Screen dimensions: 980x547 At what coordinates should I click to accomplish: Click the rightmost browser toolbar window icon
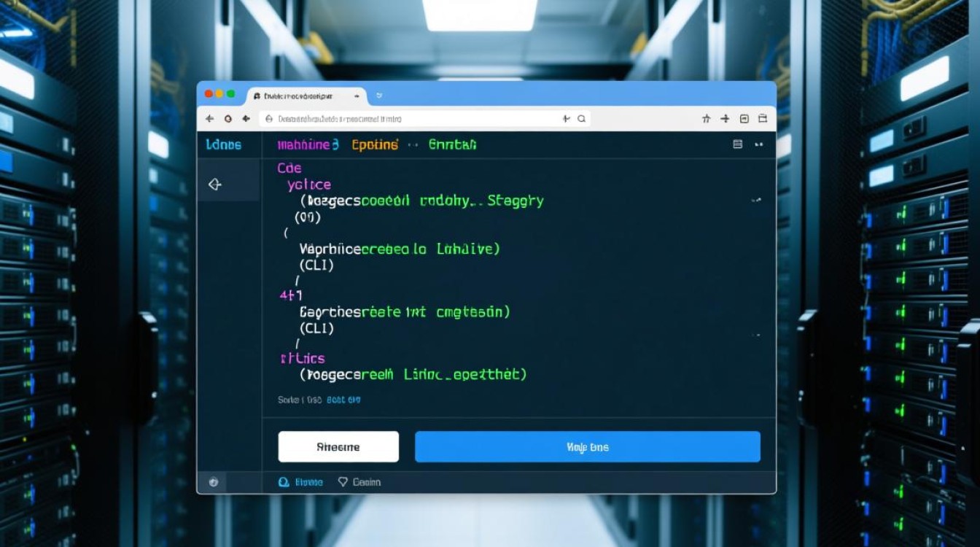(x=763, y=118)
